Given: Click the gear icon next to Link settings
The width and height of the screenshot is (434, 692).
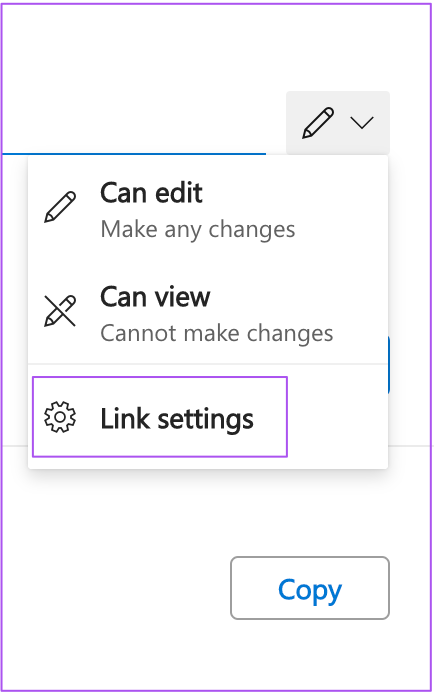Looking at the screenshot, I should click(60, 417).
